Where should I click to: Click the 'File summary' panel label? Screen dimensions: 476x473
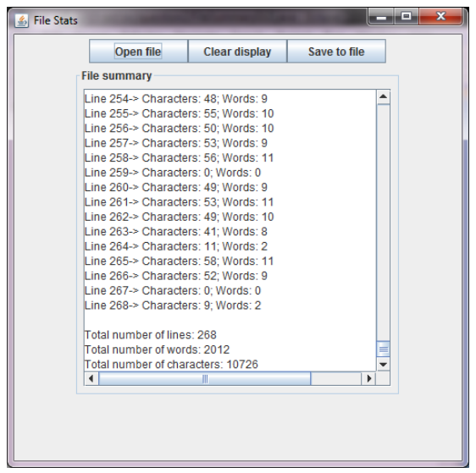click(x=117, y=76)
